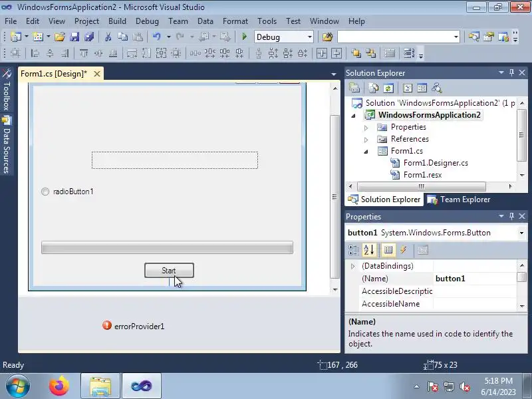The image size is (532, 399).
Task: Collapse the Form1.cs node
Action: [366, 152]
